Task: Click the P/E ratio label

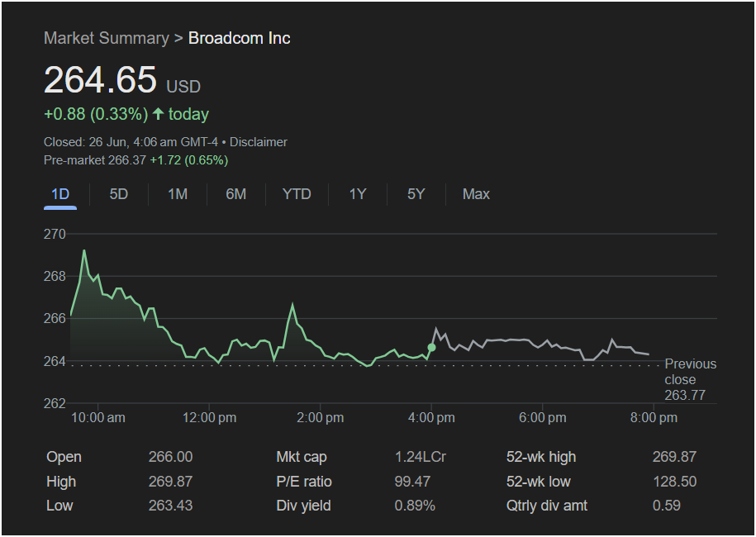Action: pos(304,482)
